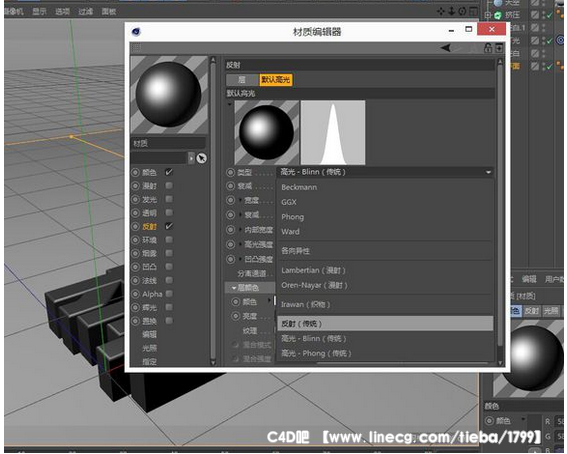Click animation dot beside 颜色 under 层颜色
This screenshot has height=454, width=567.
[235, 301]
